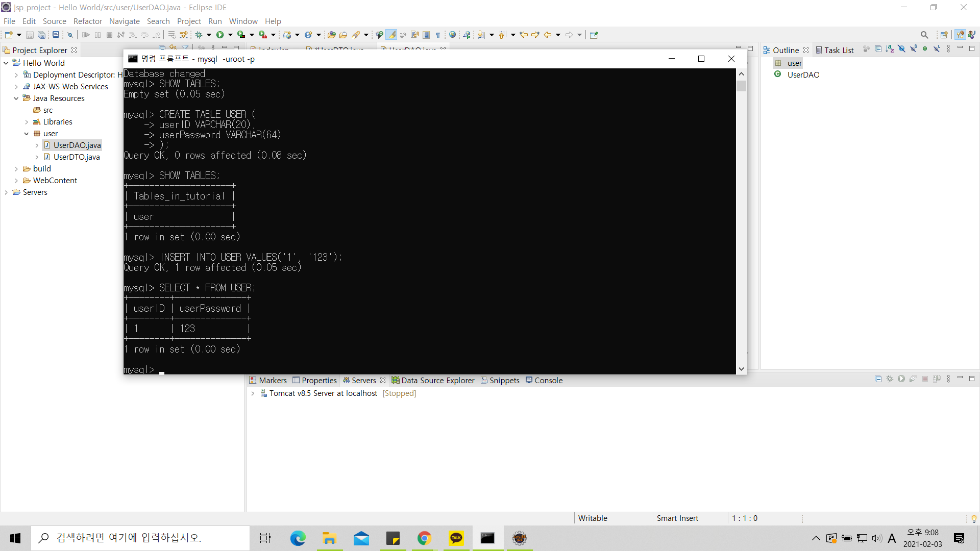Screen dimensions: 980x551
Task: Open the Refactor menu
Action: [87, 21]
